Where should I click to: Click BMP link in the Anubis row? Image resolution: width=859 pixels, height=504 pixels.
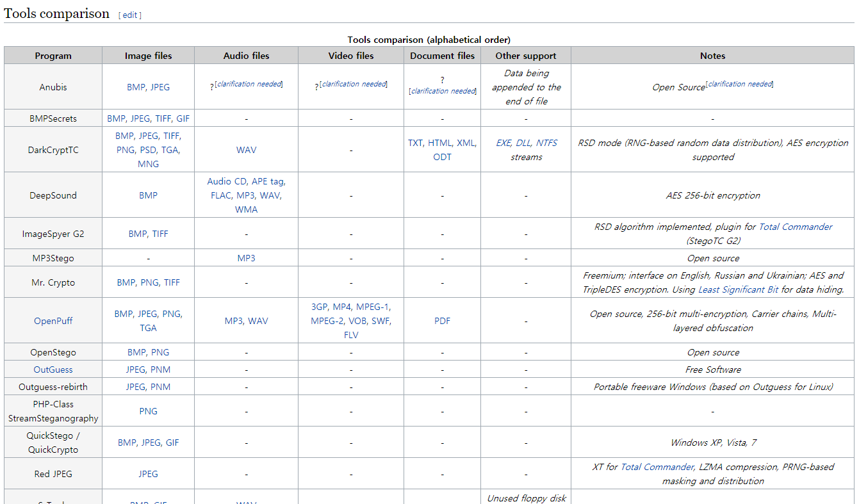(136, 87)
